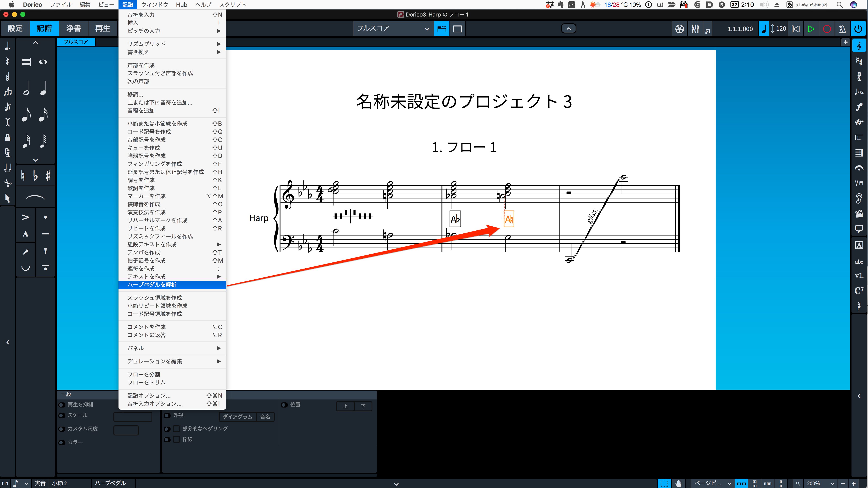This screenshot has height=488, width=868.
Task: Open the Dynamics panel icon
Action: tap(859, 107)
